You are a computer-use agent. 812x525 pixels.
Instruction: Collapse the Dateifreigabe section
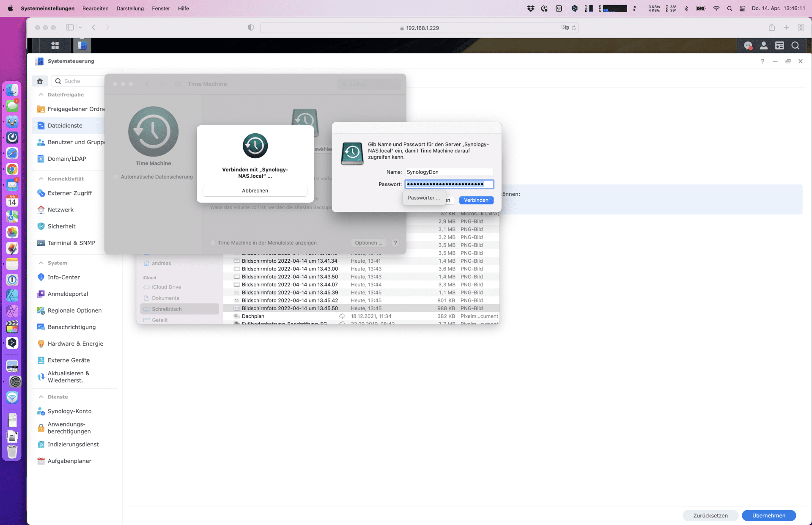pos(41,94)
